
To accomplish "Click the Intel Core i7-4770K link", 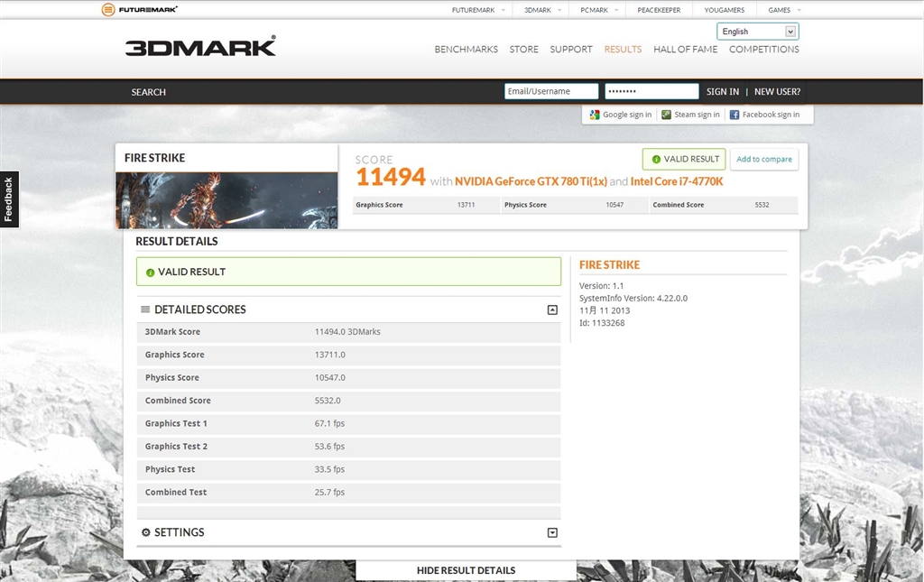I will click(677, 181).
